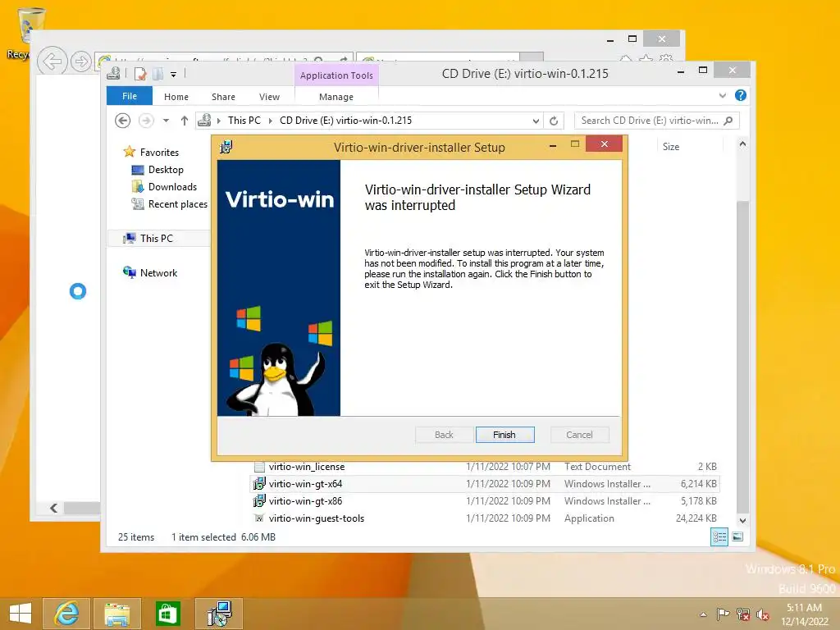Click the Size column header
This screenshot has height=630, width=840.
(671, 147)
